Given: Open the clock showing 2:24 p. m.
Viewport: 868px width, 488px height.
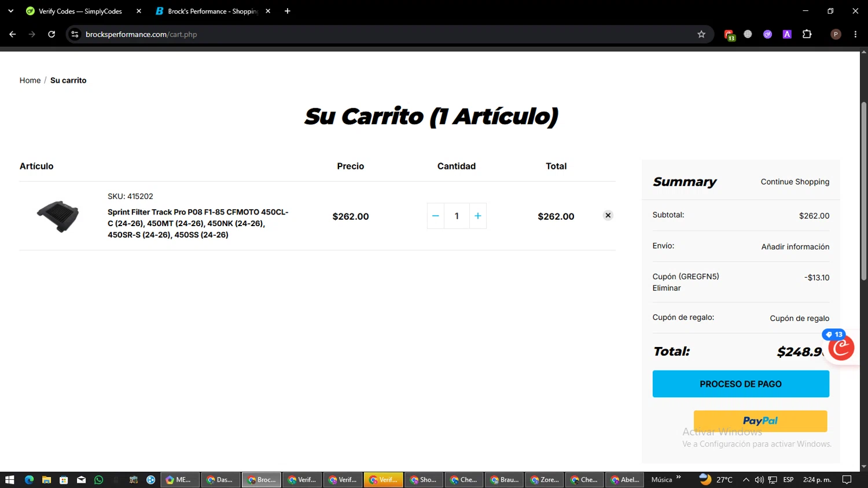Looking at the screenshot, I should point(817,480).
